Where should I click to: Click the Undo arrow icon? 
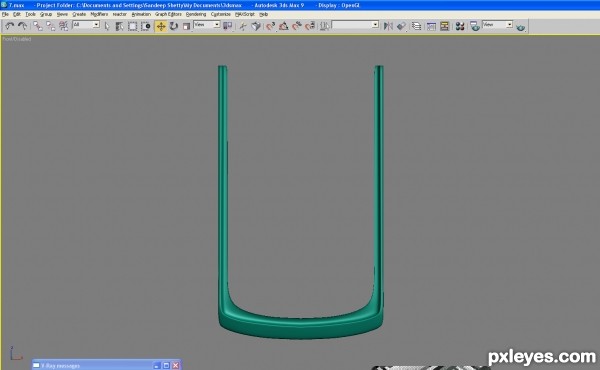(10, 26)
